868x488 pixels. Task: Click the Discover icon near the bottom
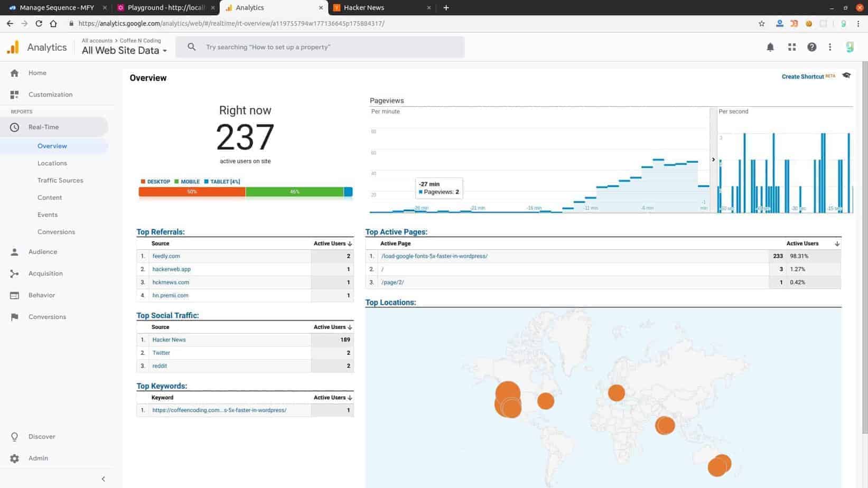(x=14, y=436)
